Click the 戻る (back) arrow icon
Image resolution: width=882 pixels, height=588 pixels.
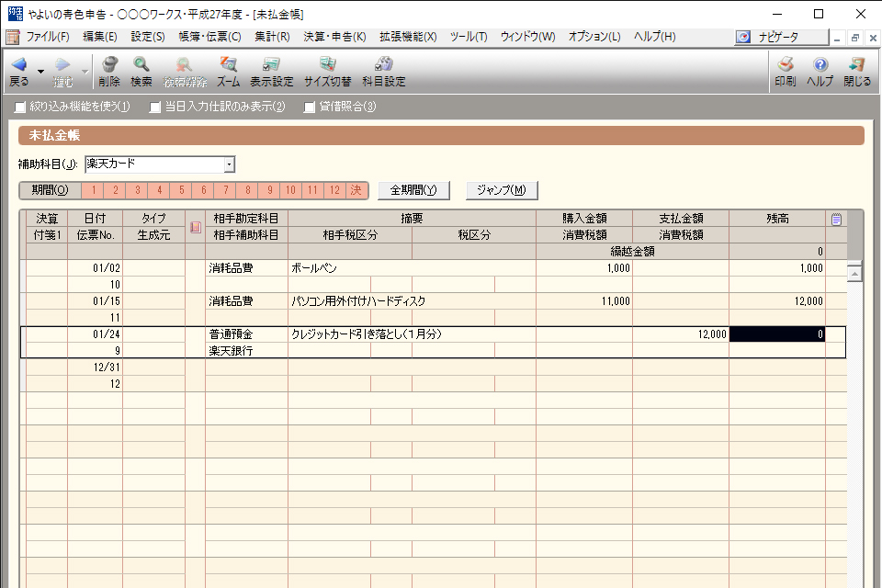(x=18, y=64)
